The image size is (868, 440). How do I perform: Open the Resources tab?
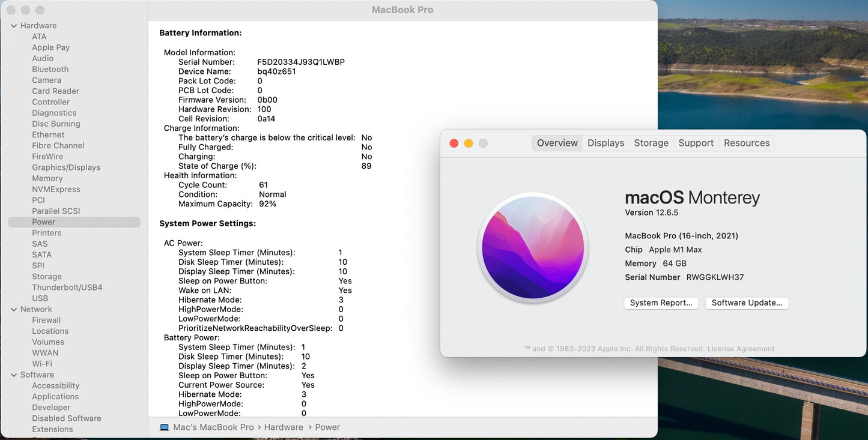pyautogui.click(x=747, y=143)
